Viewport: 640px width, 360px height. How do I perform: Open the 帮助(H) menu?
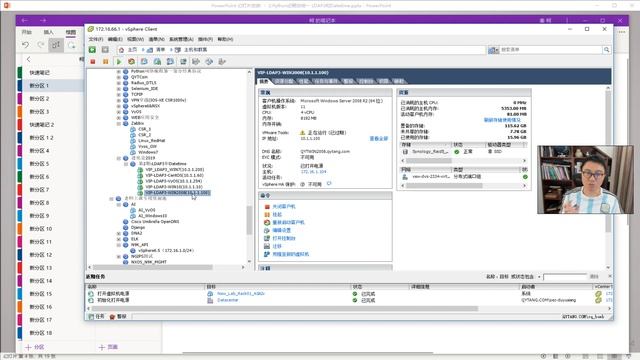pos(225,39)
